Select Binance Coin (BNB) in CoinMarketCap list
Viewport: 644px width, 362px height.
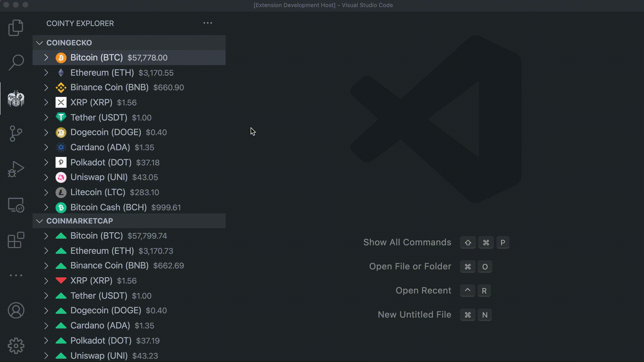[x=109, y=266]
